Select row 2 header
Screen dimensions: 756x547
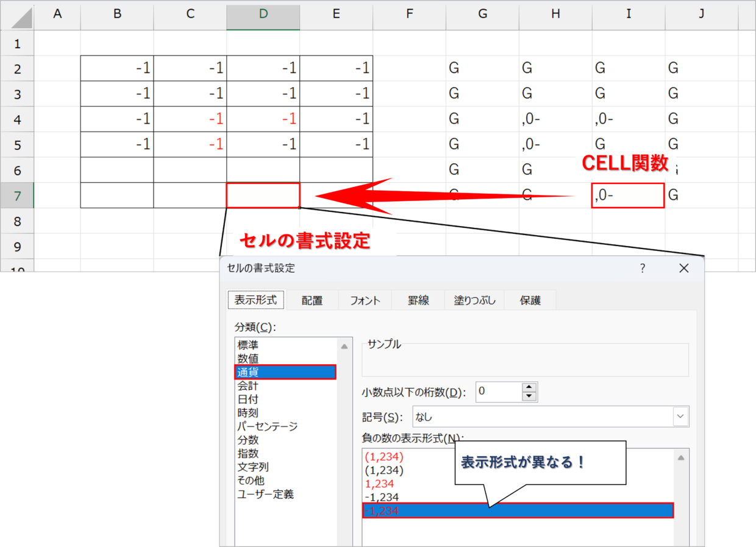17,69
